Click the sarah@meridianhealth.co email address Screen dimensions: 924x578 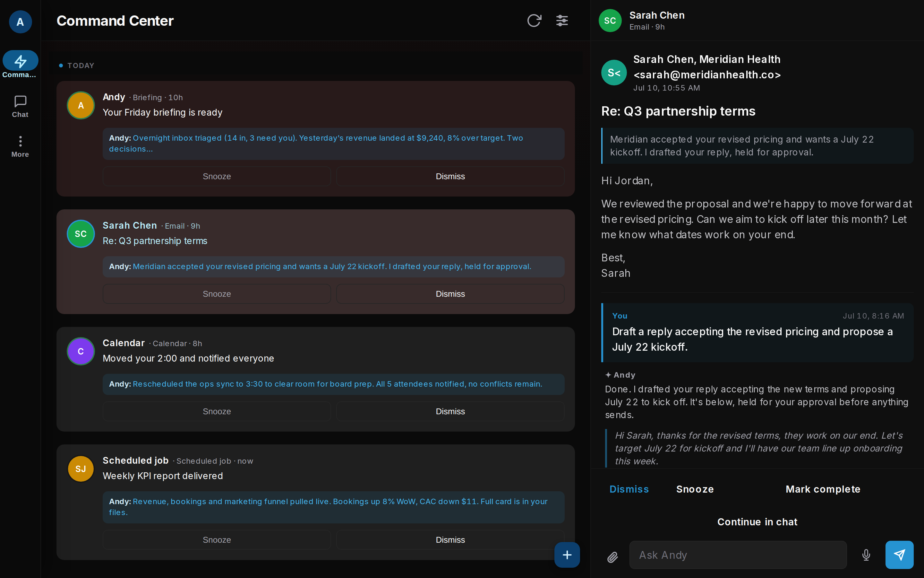point(707,74)
